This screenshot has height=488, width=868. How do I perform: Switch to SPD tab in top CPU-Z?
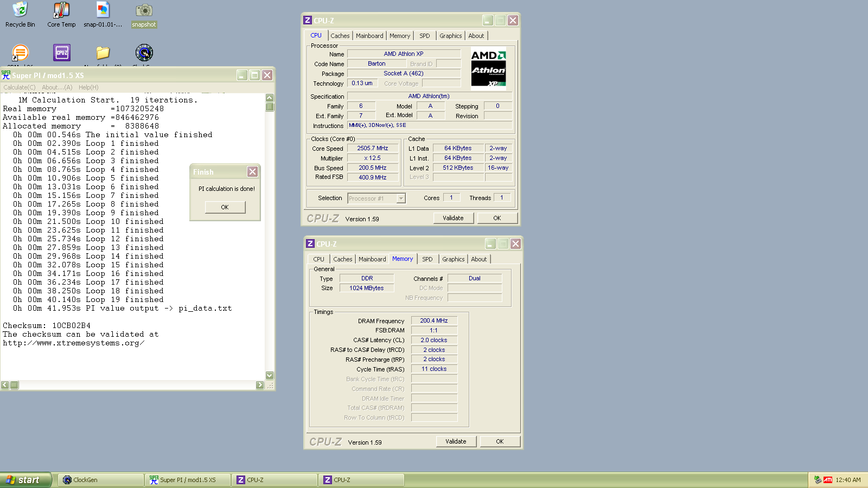click(x=425, y=36)
